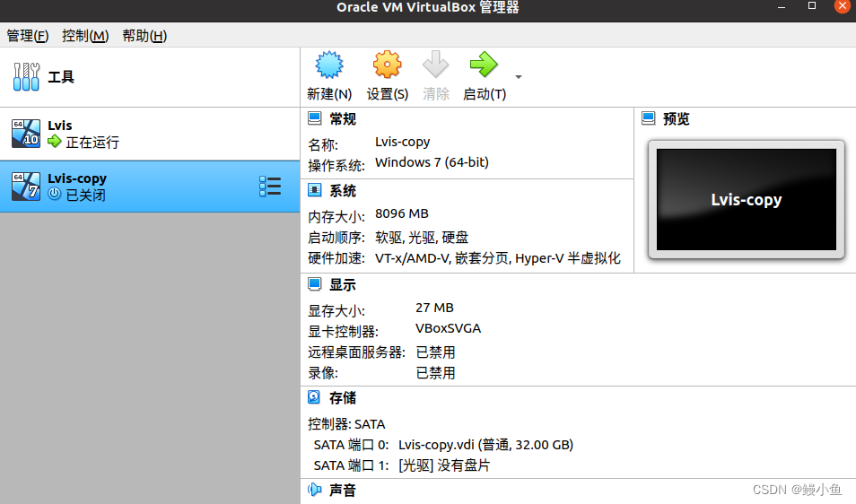Click the Windows 7 (64-bit) OS value
The width and height of the screenshot is (856, 504).
pyautogui.click(x=432, y=162)
